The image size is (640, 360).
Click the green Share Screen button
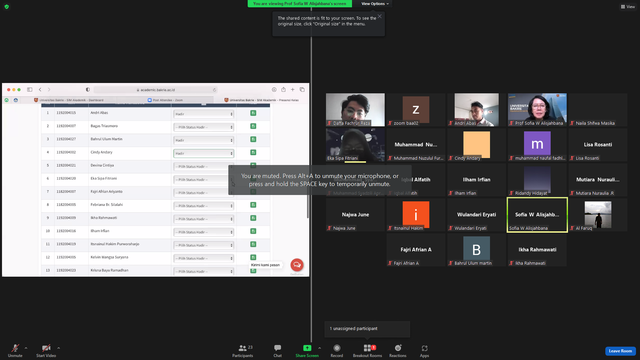point(307,350)
